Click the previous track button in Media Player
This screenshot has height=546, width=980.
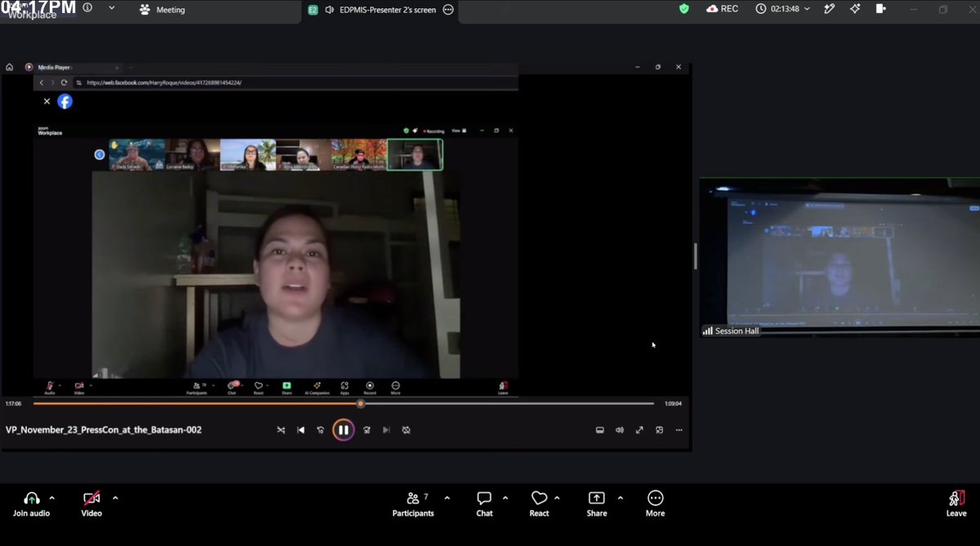tap(301, 430)
